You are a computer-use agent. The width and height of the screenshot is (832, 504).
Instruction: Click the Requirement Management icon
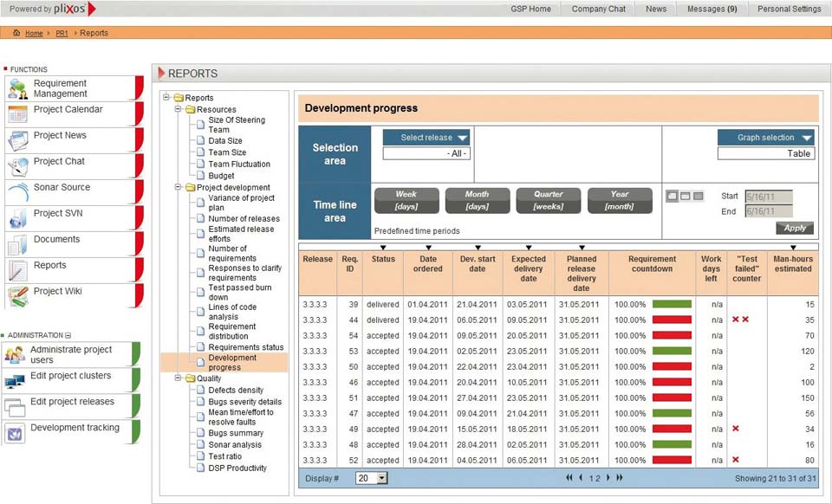[x=17, y=88]
